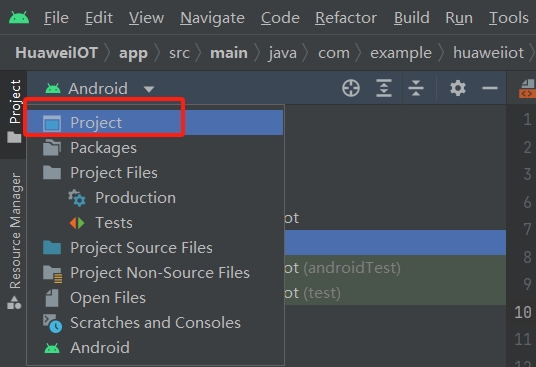This screenshot has width=536, height=367.
Task: Open the Code menu
Action: [x=280, y=18]
